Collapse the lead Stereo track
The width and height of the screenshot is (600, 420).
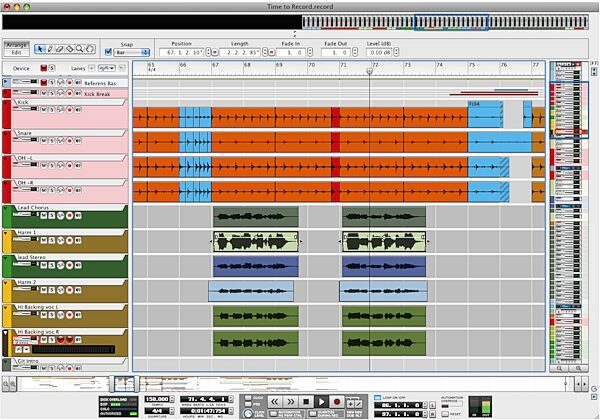click(5, 258)
